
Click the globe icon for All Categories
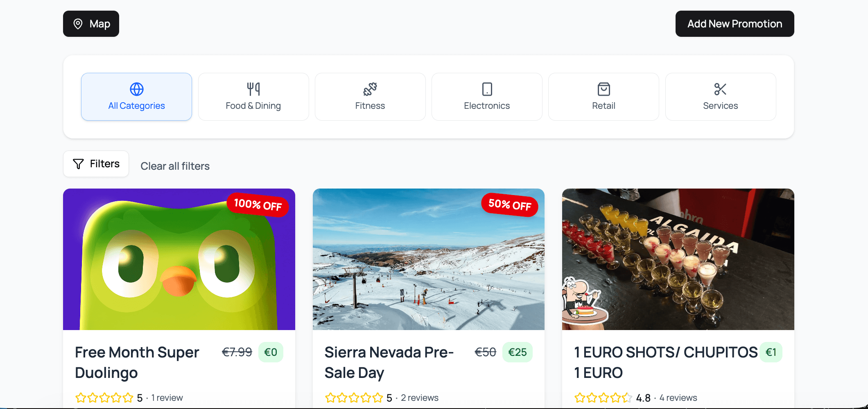(x=136, y=88)
